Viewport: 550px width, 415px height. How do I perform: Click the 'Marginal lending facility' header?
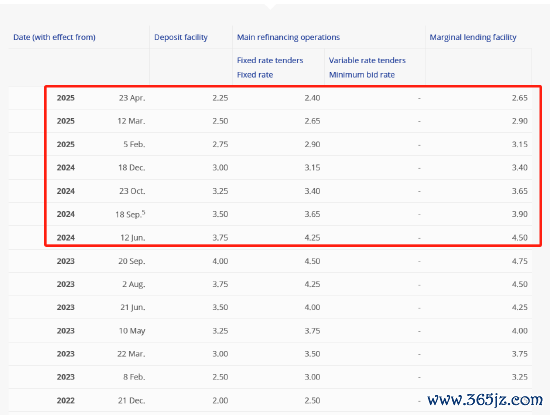[473, 37]
